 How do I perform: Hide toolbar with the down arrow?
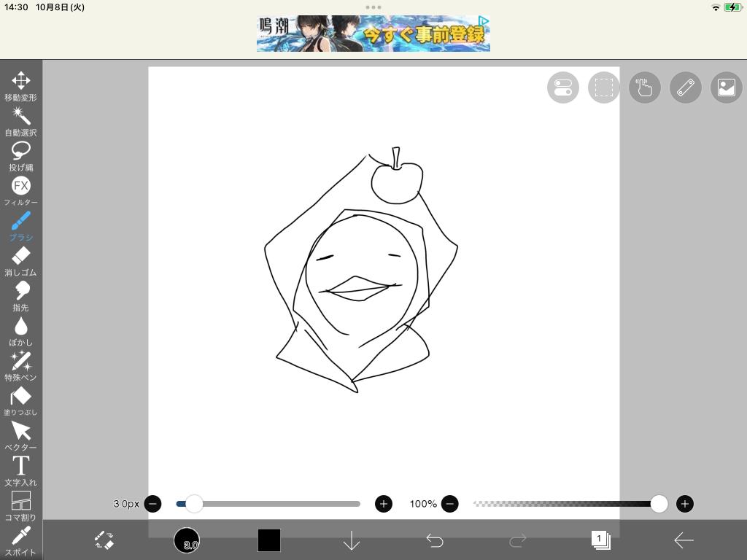point(352,540)
